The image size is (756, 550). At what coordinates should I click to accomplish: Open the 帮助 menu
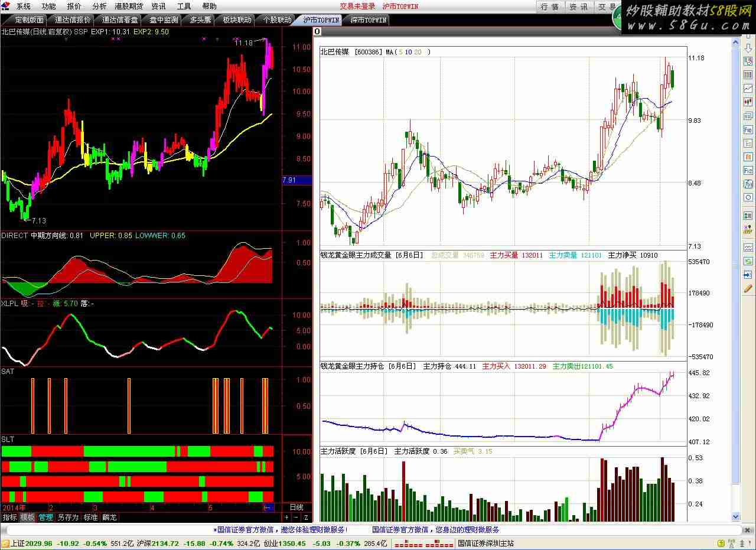tap(210, 6)
